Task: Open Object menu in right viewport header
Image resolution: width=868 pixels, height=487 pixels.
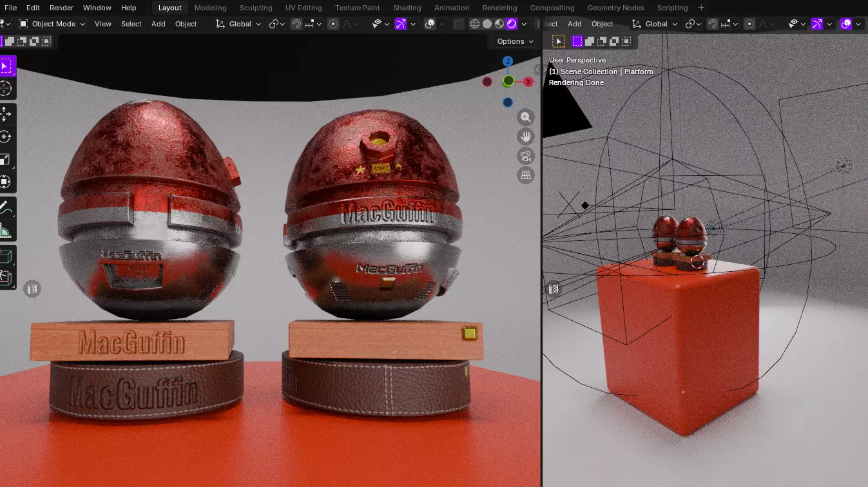Action: coord(603,24)
